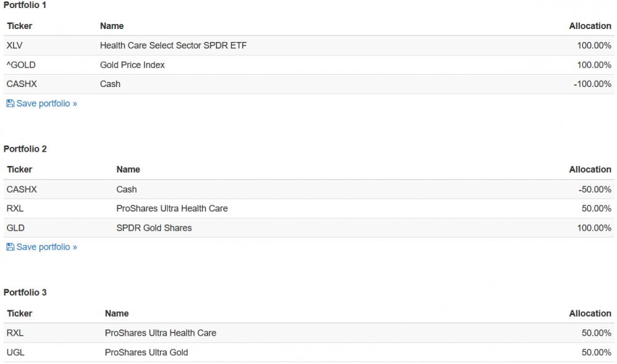617x364 pixels.
Task: Select the ^GOLD ticker in Portfolio 1
Action: pos(17,65)
